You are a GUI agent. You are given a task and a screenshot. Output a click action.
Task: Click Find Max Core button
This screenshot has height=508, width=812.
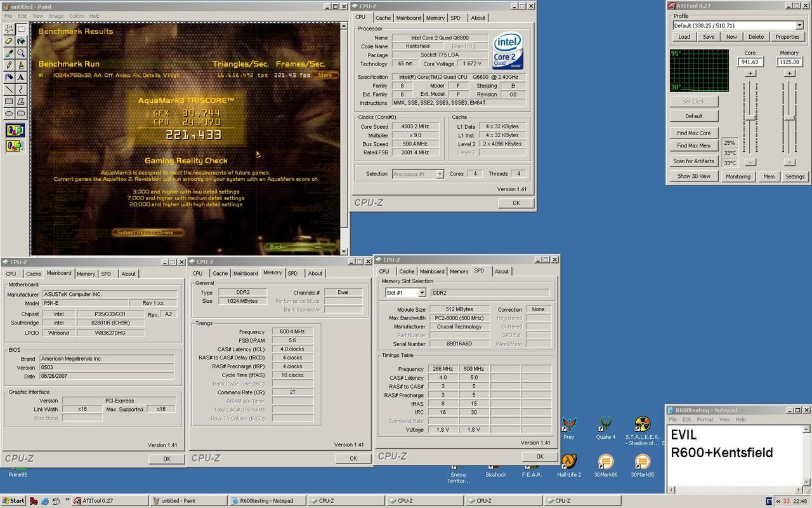coord(694,133)
